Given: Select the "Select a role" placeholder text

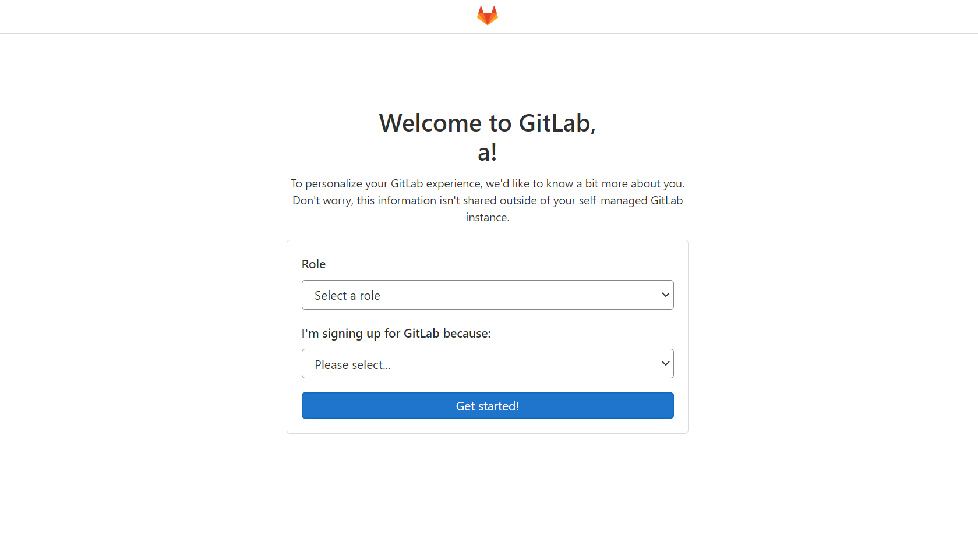Looking at the screenshot, I should click(347, 296).
